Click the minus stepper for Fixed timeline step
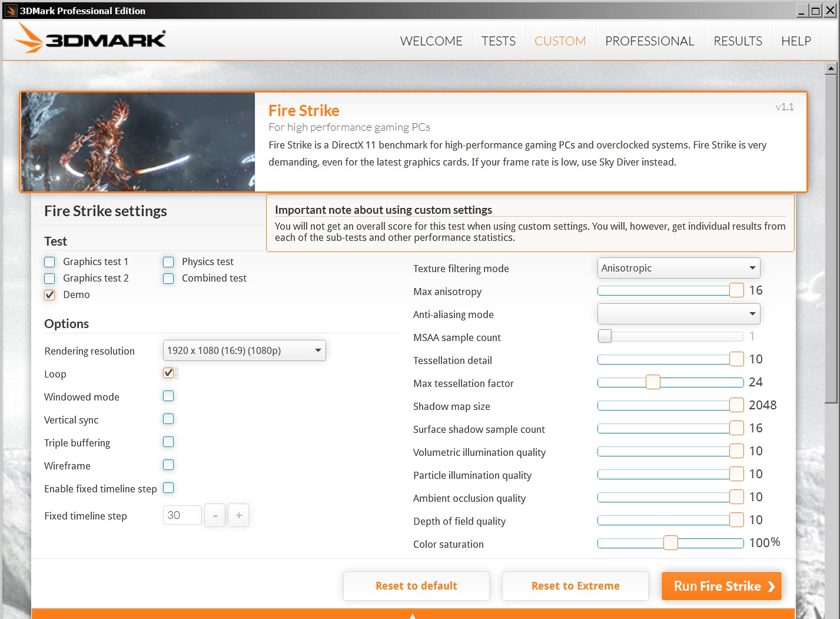840x619 pixels. (x=215, y=516)
